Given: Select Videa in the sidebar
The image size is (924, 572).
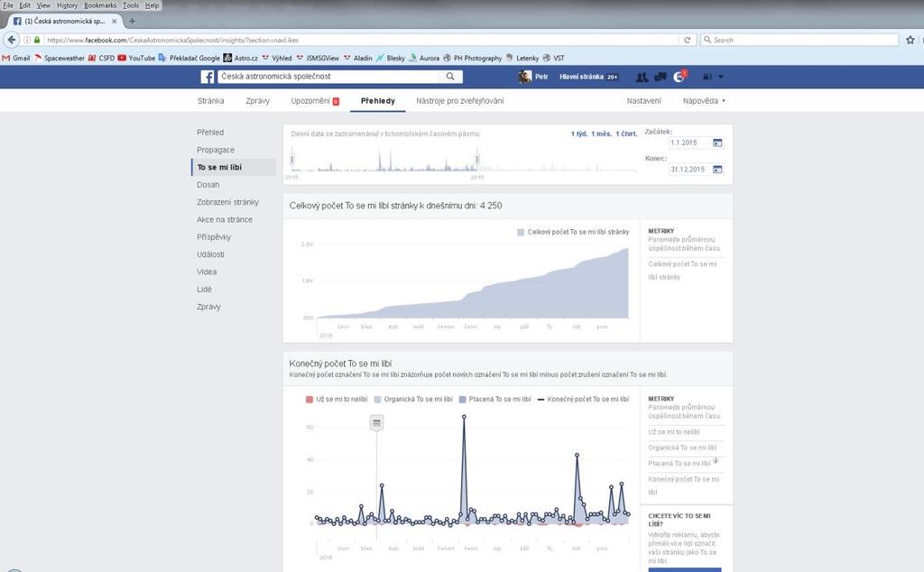Looking at the screenshot, I should [x=207, y=272].
